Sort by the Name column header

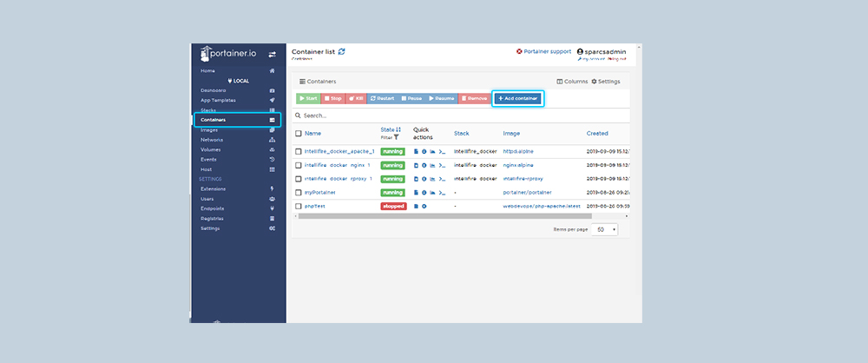[312, 134]
